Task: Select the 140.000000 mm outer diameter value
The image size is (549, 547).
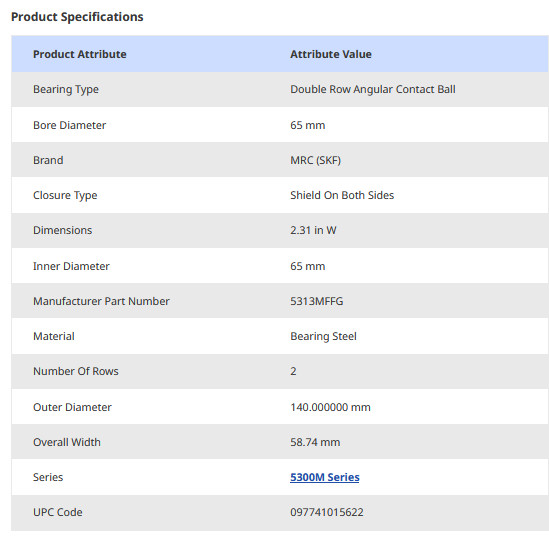Action: coord(330,407)
